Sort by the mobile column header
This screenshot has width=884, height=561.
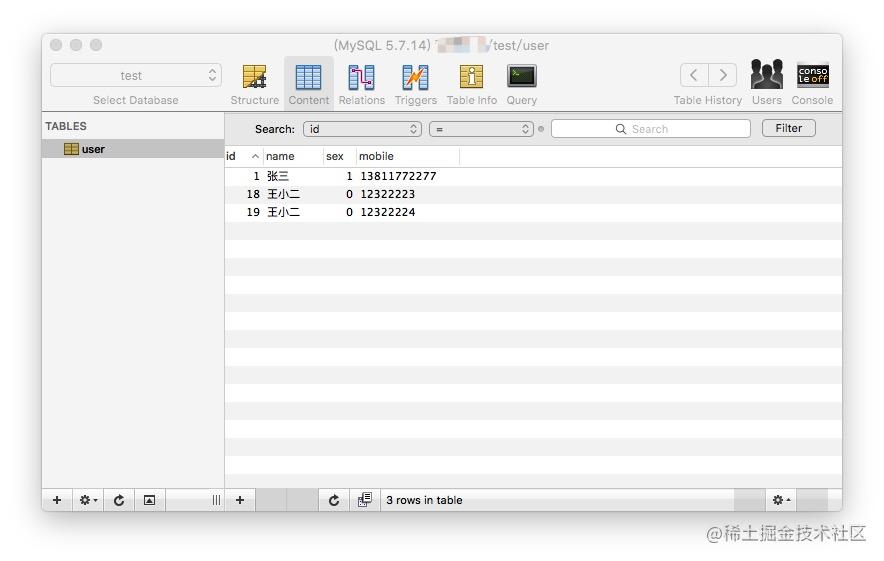pyautogui.click(x=408, y=156)
